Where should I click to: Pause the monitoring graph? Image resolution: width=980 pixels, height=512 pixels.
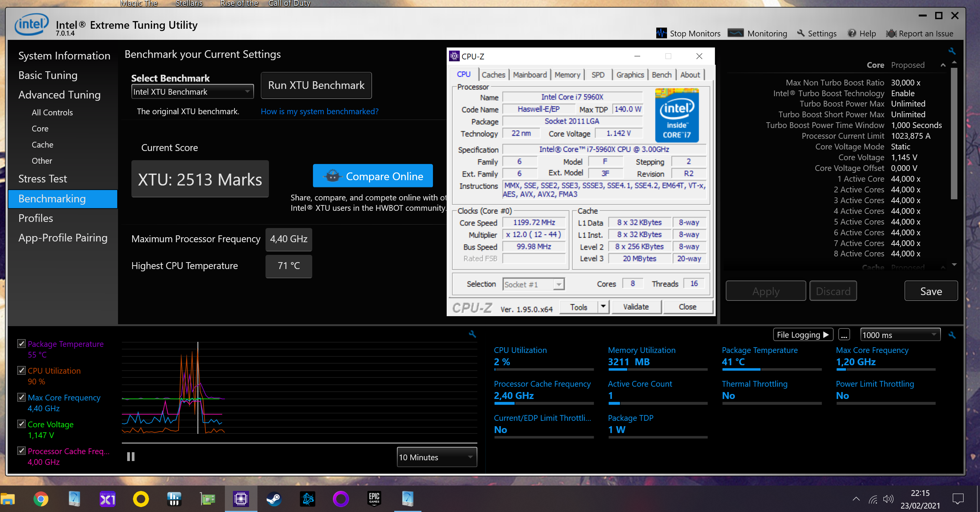[131, 457]
